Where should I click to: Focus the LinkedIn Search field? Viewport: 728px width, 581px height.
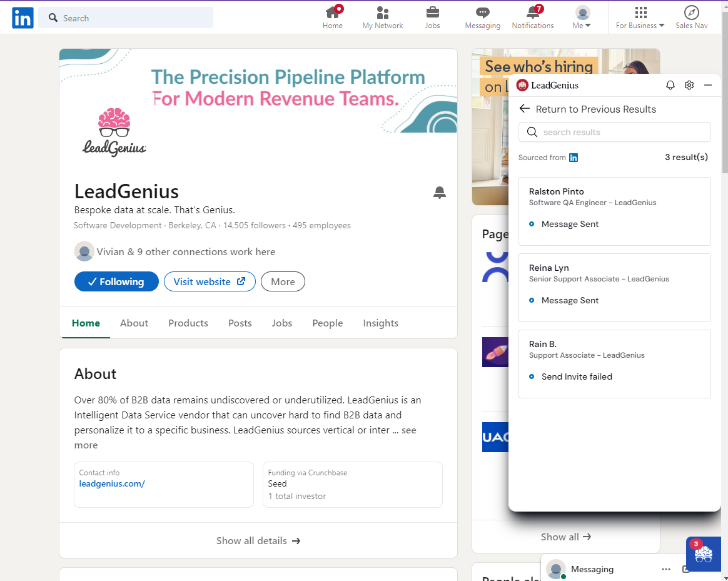click(x=126, y=18)
